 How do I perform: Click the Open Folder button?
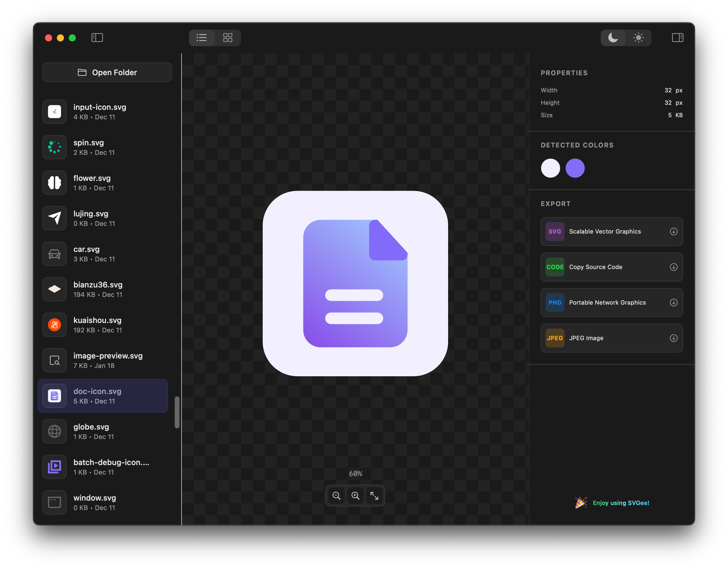(x=107, y=72)
